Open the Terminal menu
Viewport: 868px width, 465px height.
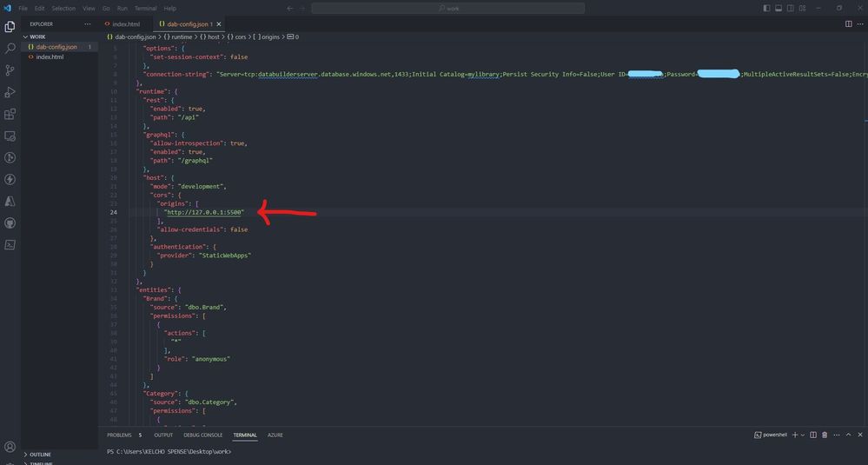(x=146, y=9)
